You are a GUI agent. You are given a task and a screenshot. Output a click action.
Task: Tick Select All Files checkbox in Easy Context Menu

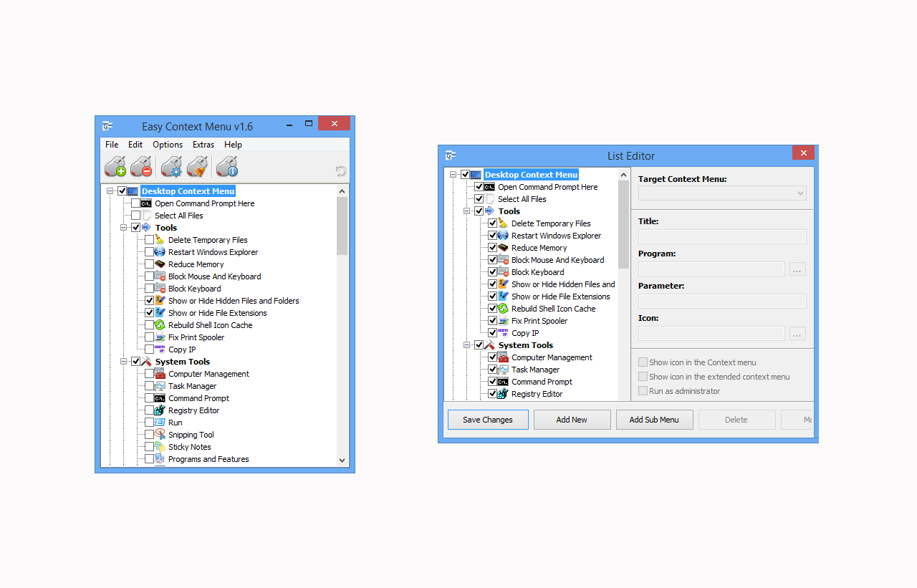point(135,216)
